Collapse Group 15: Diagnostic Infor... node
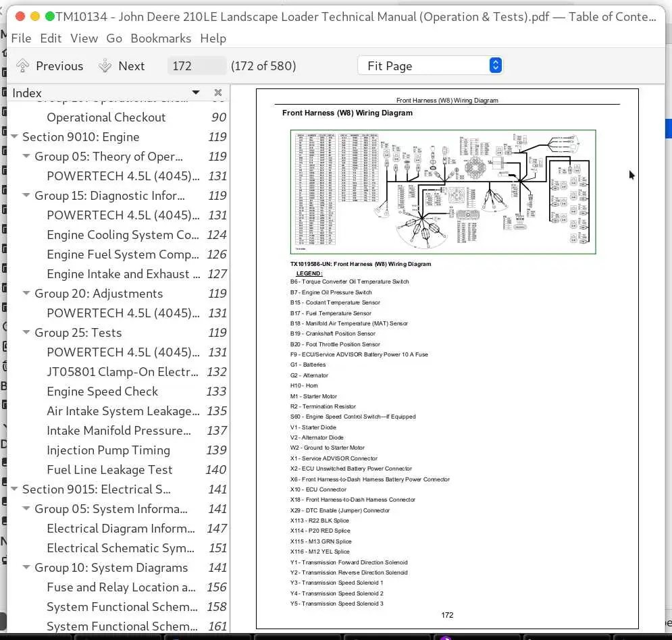This screenshot has width=672, height=640. pyautogui.click(x=26, y=195)
